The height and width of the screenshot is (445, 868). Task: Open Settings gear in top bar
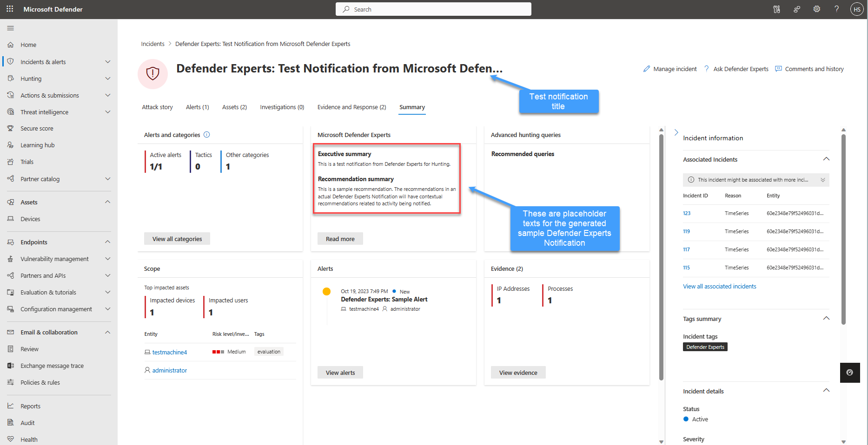[x=816, y=9]
